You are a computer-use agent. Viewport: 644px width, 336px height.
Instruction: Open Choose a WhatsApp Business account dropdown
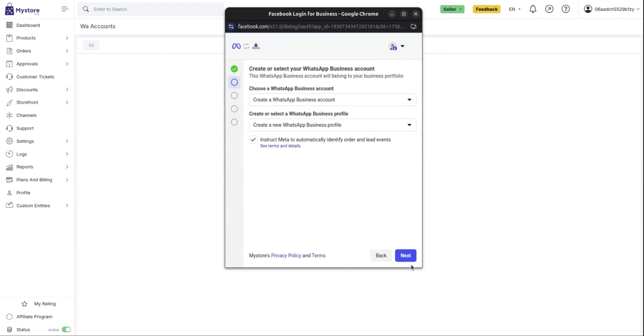pos(332,100)
